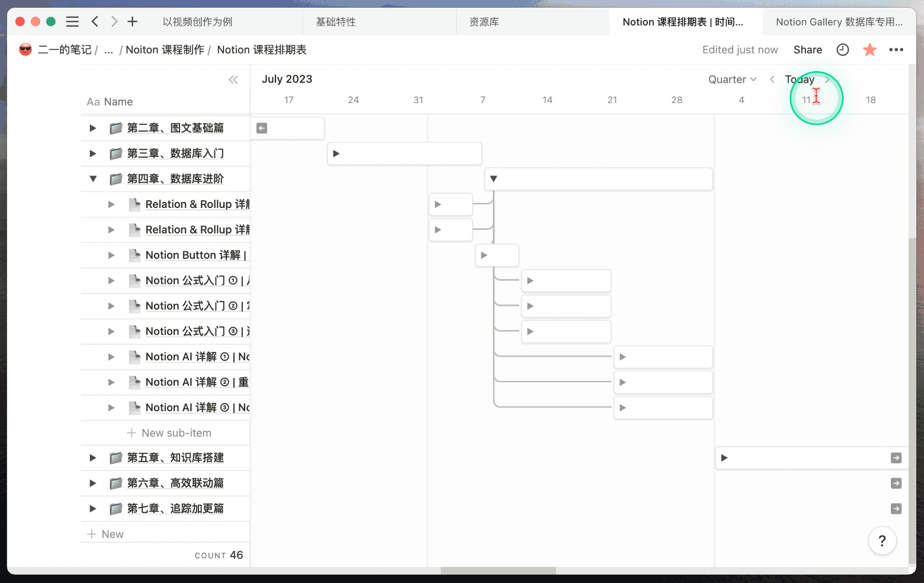Go forward with the right arrow
The width and height of the screenshot is (924, 583).
click(x=114, y=22)
